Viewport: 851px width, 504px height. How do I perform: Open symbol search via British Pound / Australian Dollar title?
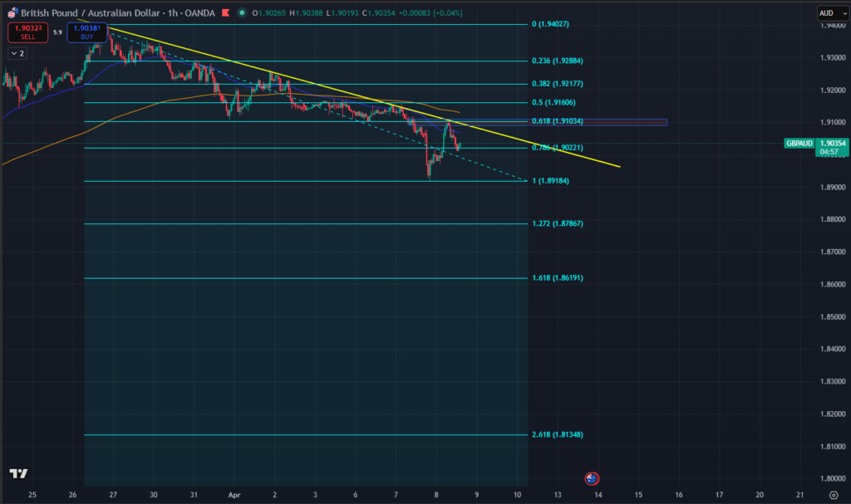91,13
